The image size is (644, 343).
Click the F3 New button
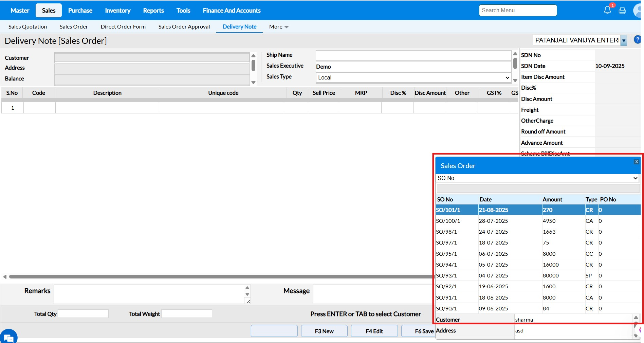tap(324, 331)
